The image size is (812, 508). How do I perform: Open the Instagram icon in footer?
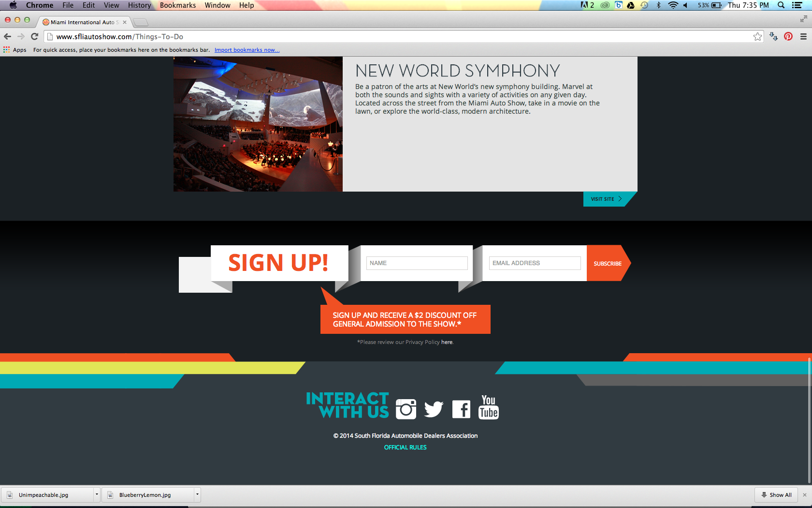(x=406, y=409)
